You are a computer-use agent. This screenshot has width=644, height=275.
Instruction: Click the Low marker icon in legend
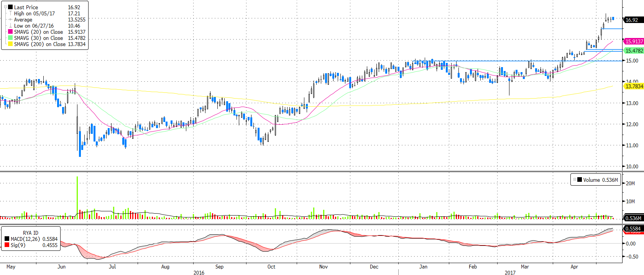click(10, 26)
